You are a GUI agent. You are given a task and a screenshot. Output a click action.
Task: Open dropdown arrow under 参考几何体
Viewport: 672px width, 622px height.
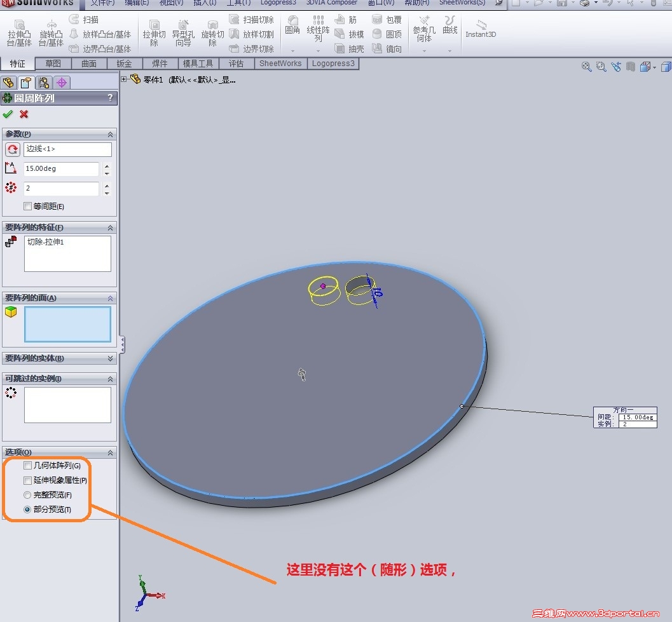[x=424, y=51]
